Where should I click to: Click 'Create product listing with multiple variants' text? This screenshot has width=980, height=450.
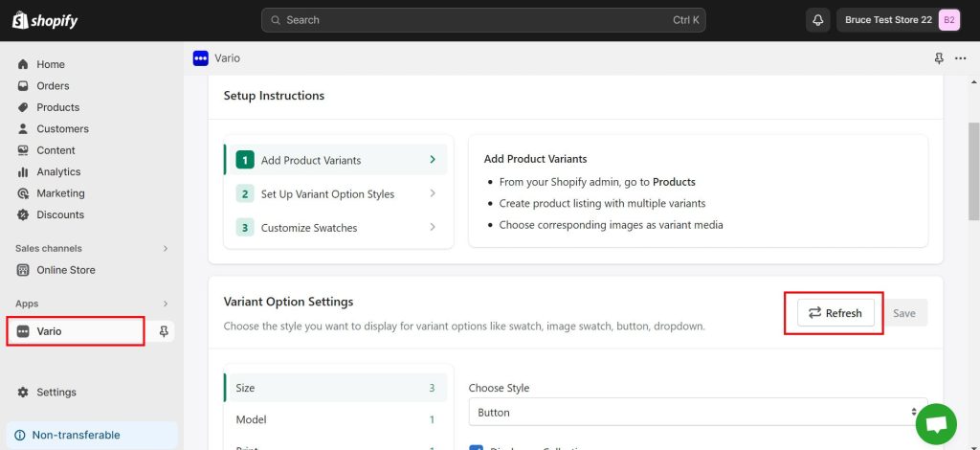(603, 203)
